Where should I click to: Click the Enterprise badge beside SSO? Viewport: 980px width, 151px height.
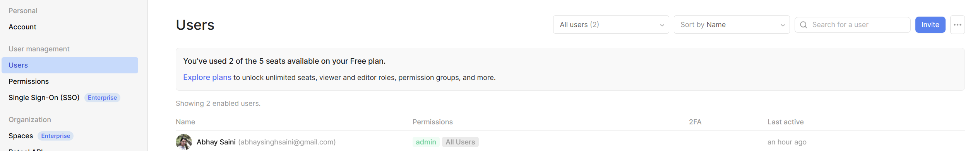pos(102,98)
